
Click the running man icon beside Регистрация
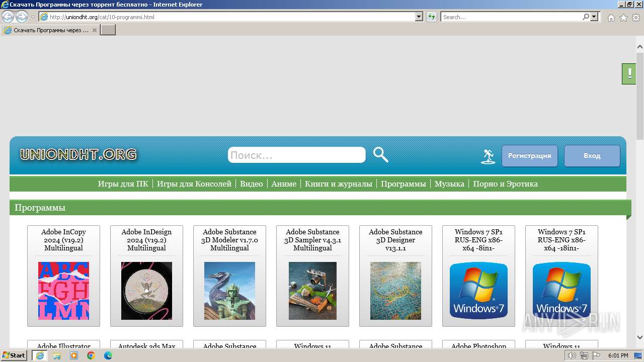coord(488,156)
